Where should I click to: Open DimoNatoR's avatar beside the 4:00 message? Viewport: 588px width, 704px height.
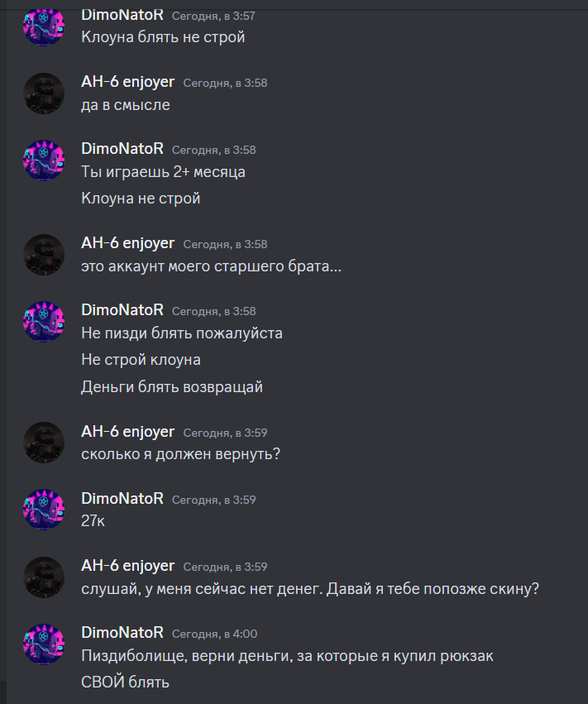coord(44,644)
